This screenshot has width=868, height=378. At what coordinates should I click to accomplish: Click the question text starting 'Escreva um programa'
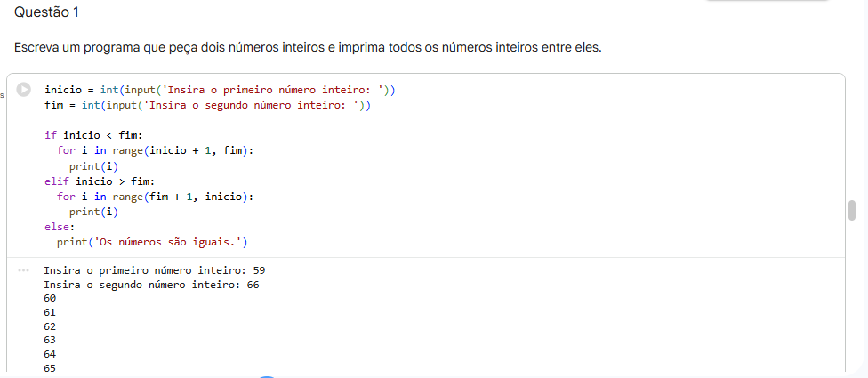tap(308, 48)
